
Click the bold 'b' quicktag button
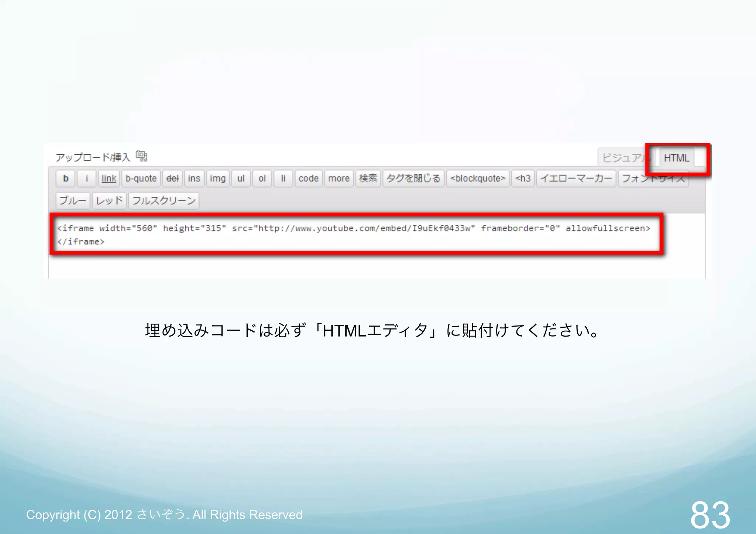pyautogui.click(x=66, y=179)
